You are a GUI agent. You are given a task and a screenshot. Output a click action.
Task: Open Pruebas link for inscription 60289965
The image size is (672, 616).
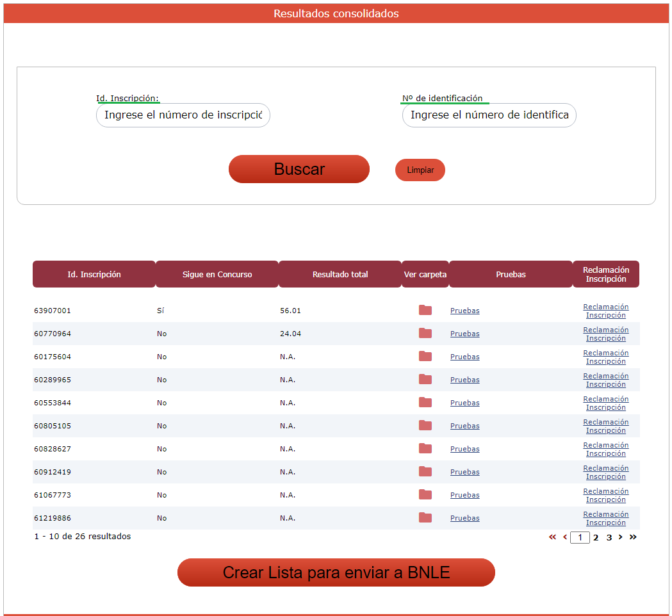pos(464,380)
